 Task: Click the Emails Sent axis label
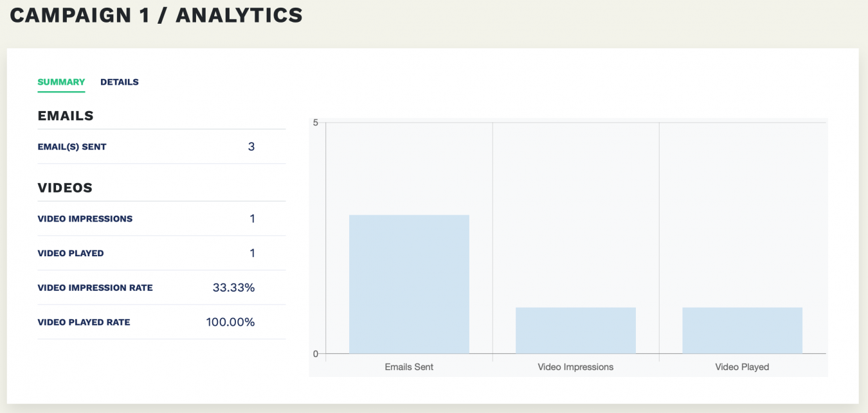click(x=409, y=367)
